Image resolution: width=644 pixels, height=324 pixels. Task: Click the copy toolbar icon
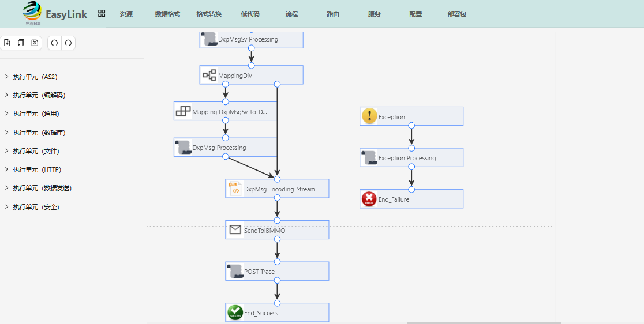pos(21,43)
